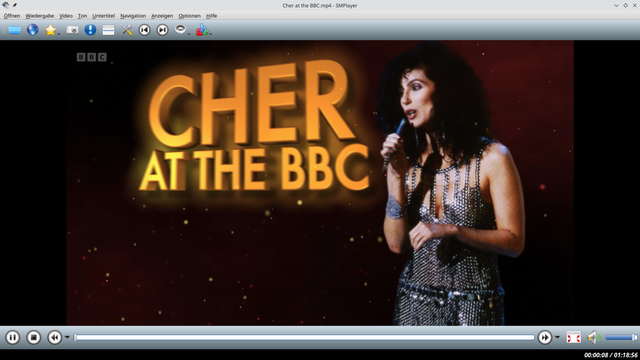Open the Navigation menu

coord(133,16)
